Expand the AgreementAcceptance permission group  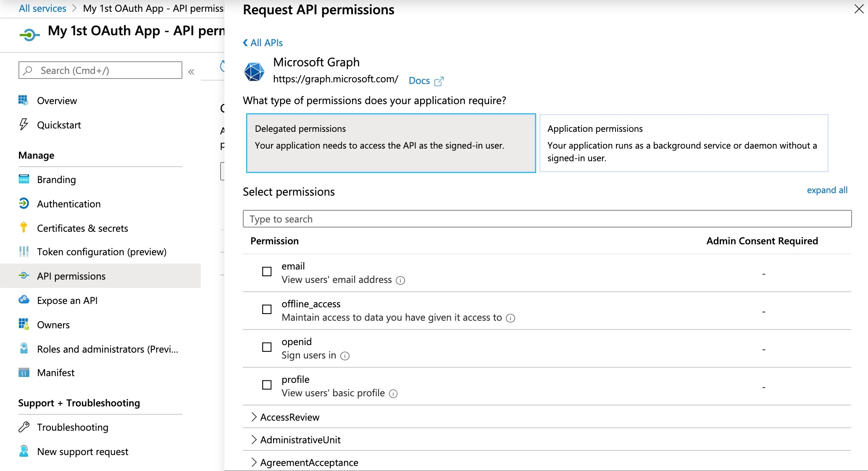tap(254, 462)
